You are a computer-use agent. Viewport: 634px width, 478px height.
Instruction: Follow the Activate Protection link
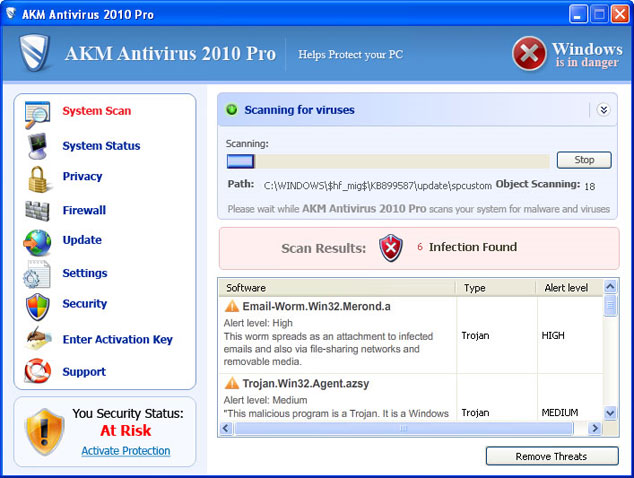click(x=126, y=451)
